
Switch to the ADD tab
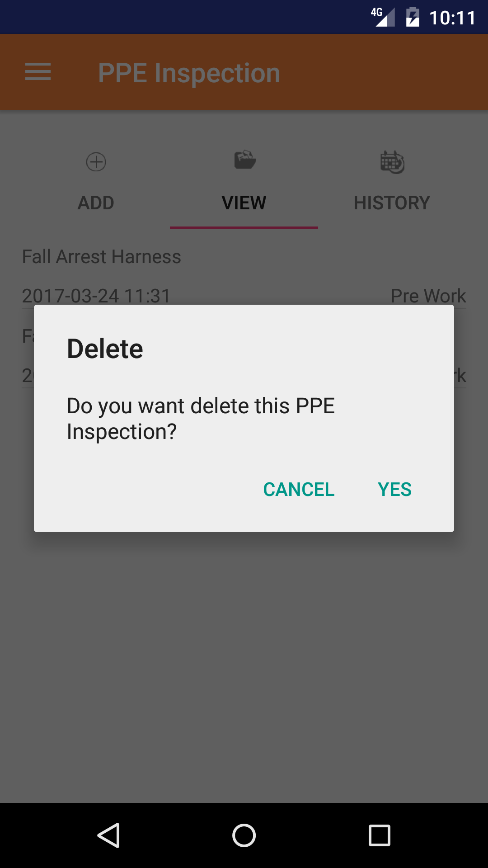(96, 203)
